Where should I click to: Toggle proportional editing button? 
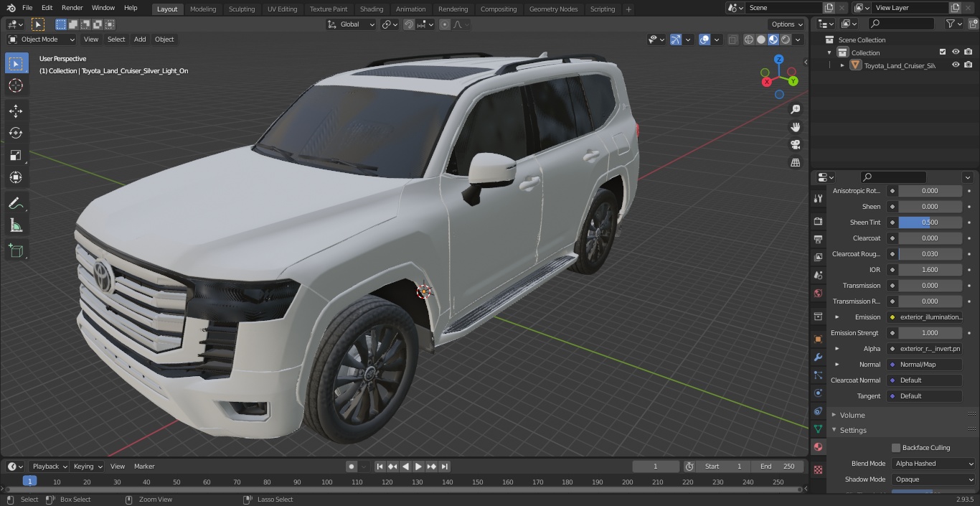tap(445, 24)
